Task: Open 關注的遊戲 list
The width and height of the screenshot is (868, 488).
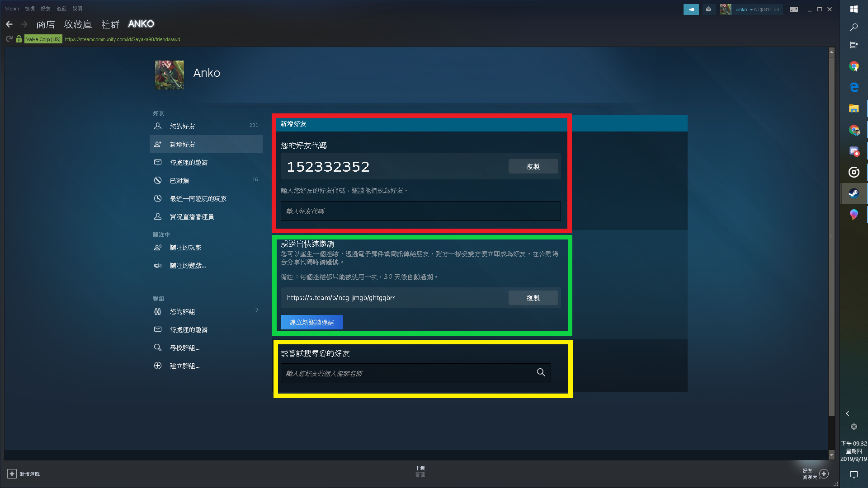Action: point(206,265)
